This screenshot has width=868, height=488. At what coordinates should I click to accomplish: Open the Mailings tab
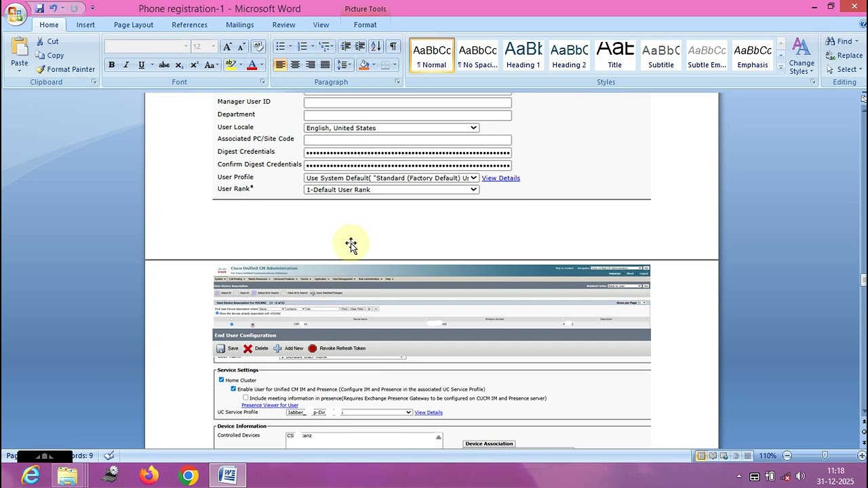240,25
